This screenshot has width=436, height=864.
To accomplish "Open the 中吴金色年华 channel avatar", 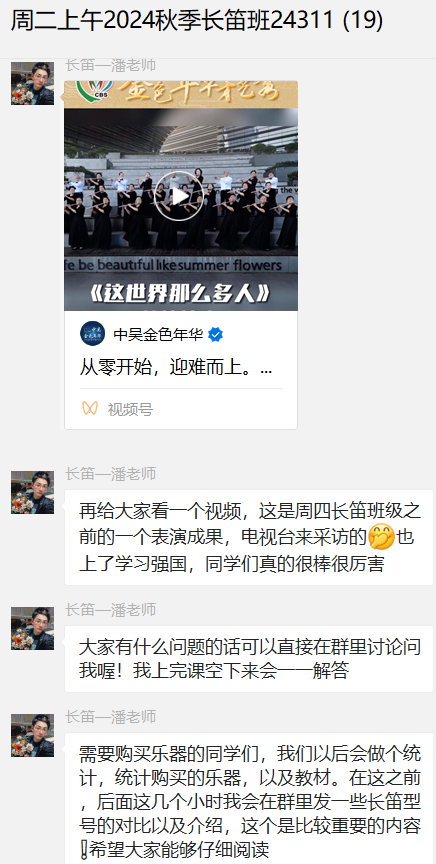I will click(92, 333).
